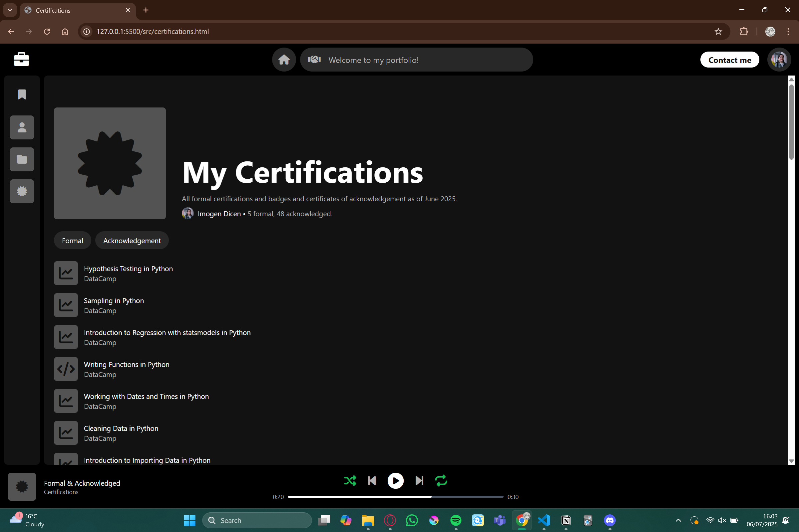
Task: Filter by the Formal tab
Action: (x=72, y=241)
